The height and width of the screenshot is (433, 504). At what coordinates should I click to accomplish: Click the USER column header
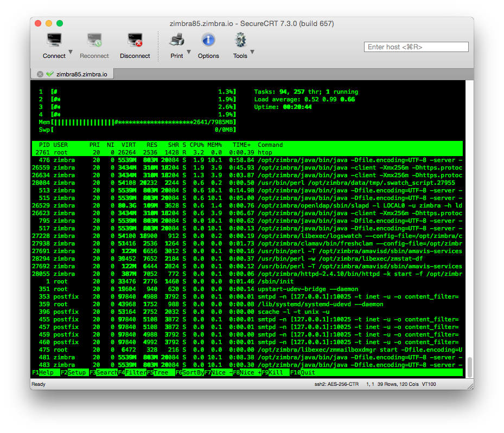click(60, 145)
